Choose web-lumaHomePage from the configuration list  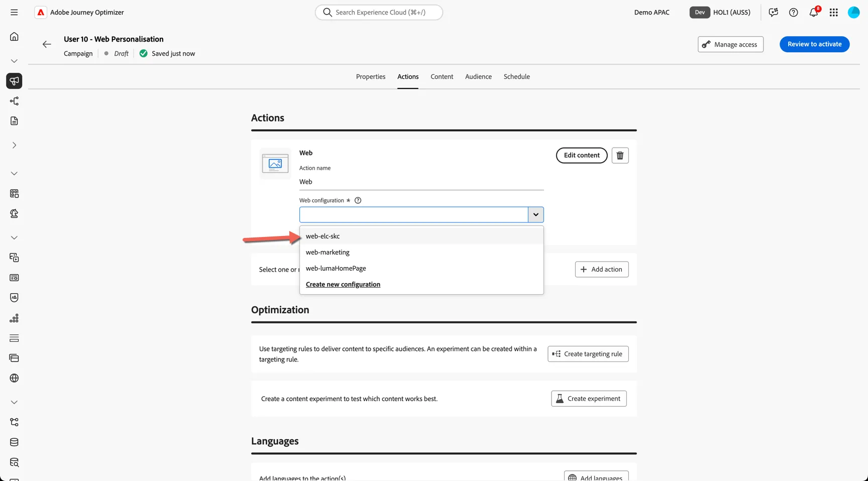coord(421,268)
